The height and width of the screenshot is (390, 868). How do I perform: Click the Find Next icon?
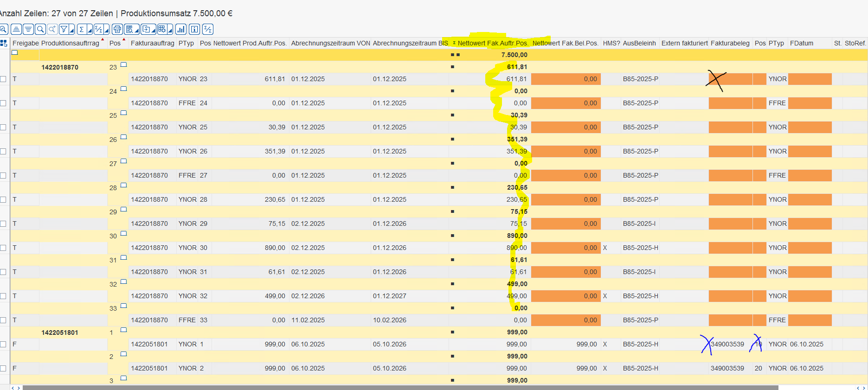52,29
